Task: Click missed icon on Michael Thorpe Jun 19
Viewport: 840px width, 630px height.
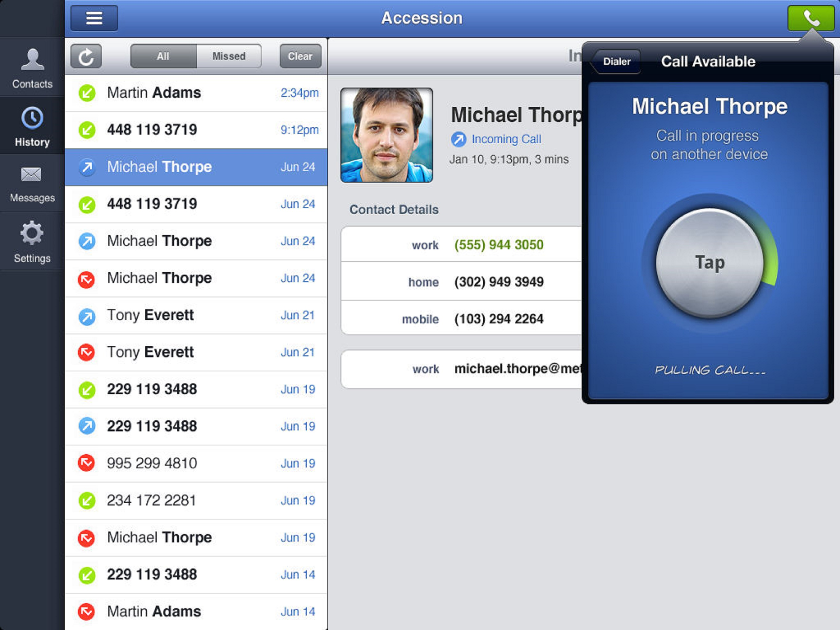Action: 87,538
